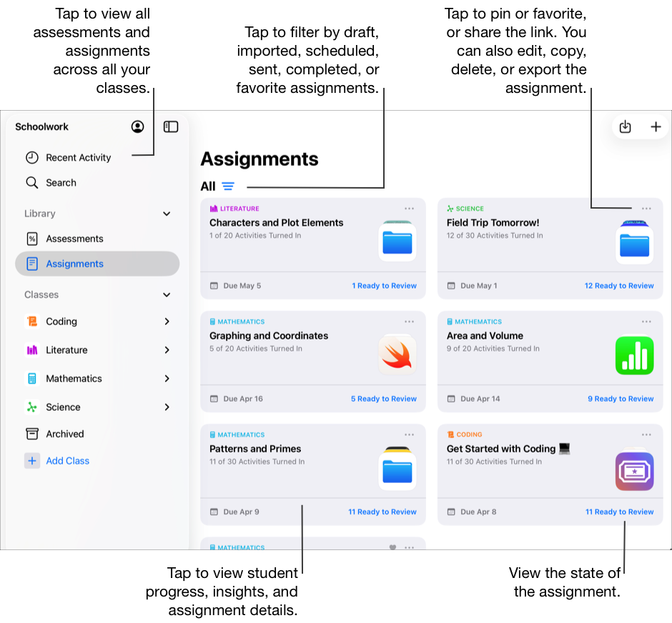Collapse the Library section
Screen dimensions: 672x623
pos(167,213)
